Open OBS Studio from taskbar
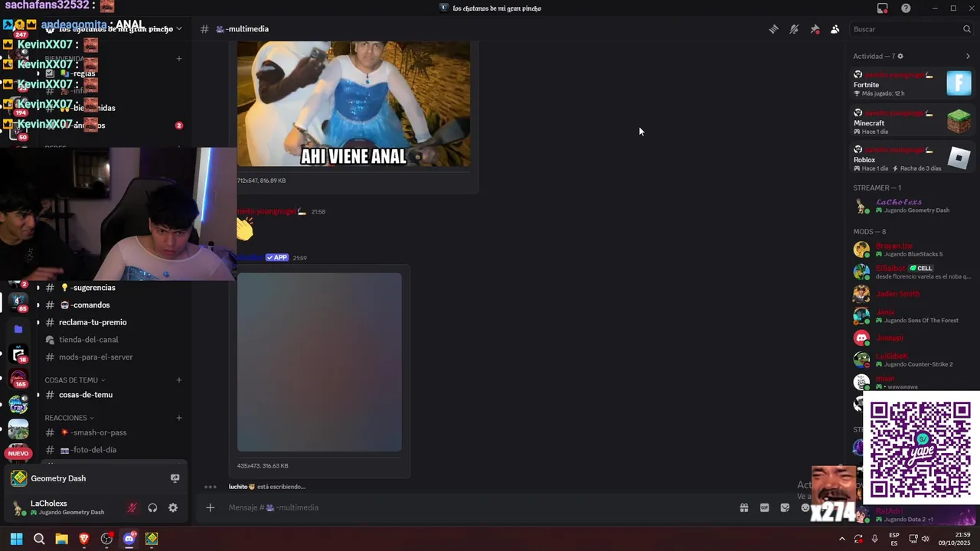 (106, 539)
